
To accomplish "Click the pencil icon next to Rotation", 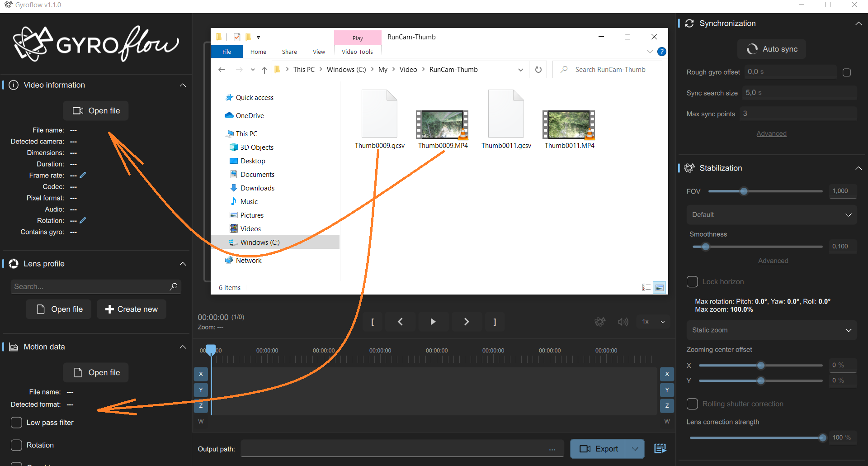I will click(x=83, y=220).
